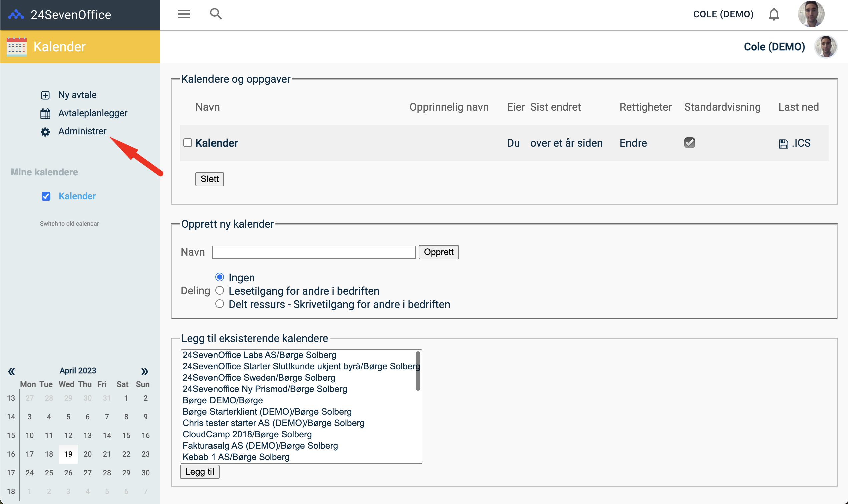848x504 pixels.
Task: Open the hamburger menu icon
Action: click(184, 14)
